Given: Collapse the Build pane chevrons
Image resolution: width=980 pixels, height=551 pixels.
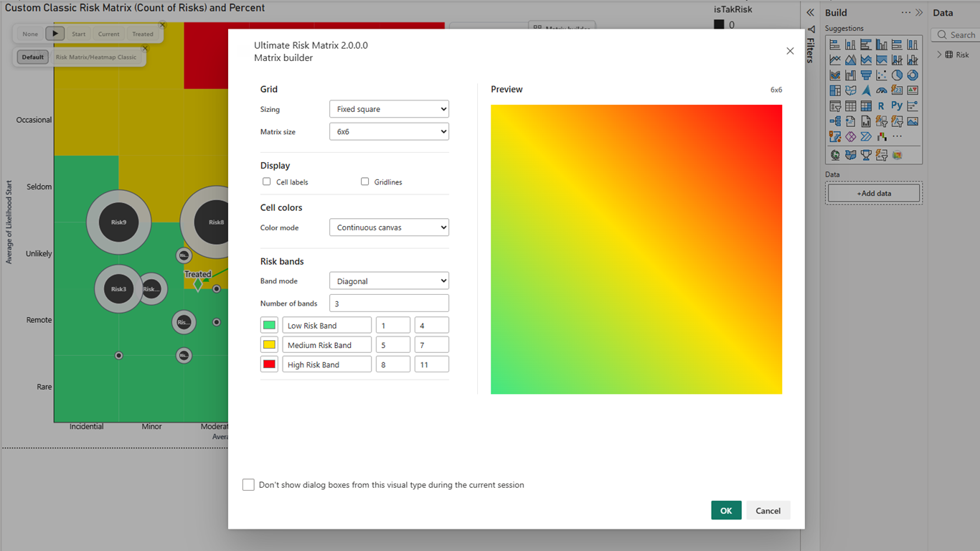Looking at the screenshot, I should [x=919, y=13].
